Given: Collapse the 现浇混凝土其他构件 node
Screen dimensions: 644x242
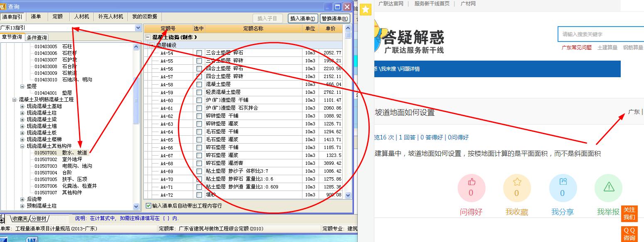Looking at the screenshot, I should pos(22,146).
